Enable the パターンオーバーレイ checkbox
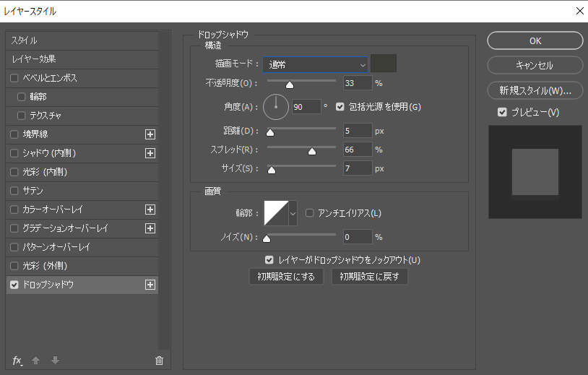Viewport: 588px width, 375px height. click(14, 247)
